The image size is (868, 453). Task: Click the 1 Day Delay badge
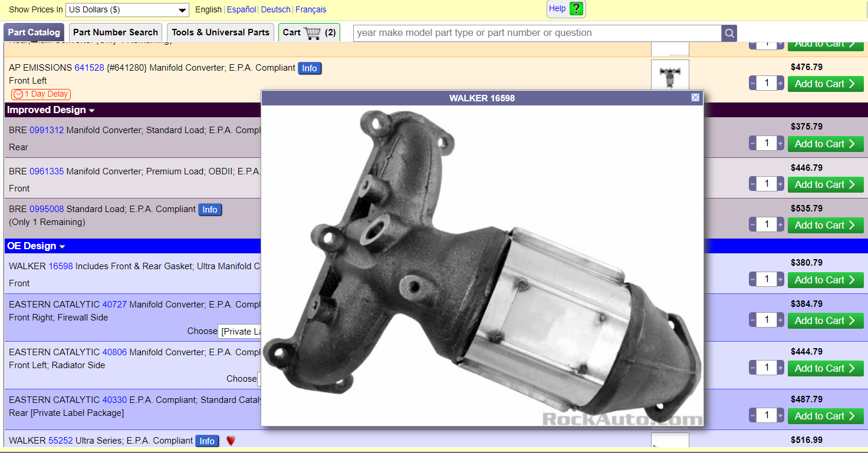coord(41,94)
